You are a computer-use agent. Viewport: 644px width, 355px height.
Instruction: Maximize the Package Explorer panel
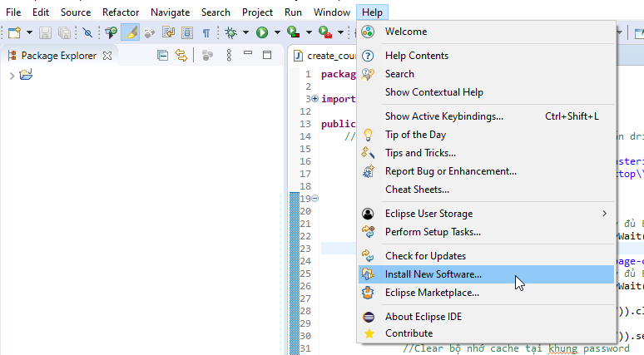[x=267, y=55]
